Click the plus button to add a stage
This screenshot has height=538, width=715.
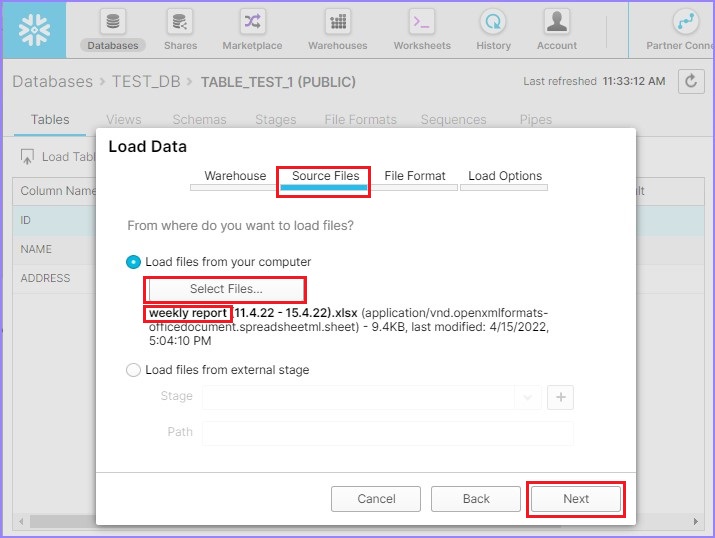pos(560,397)
